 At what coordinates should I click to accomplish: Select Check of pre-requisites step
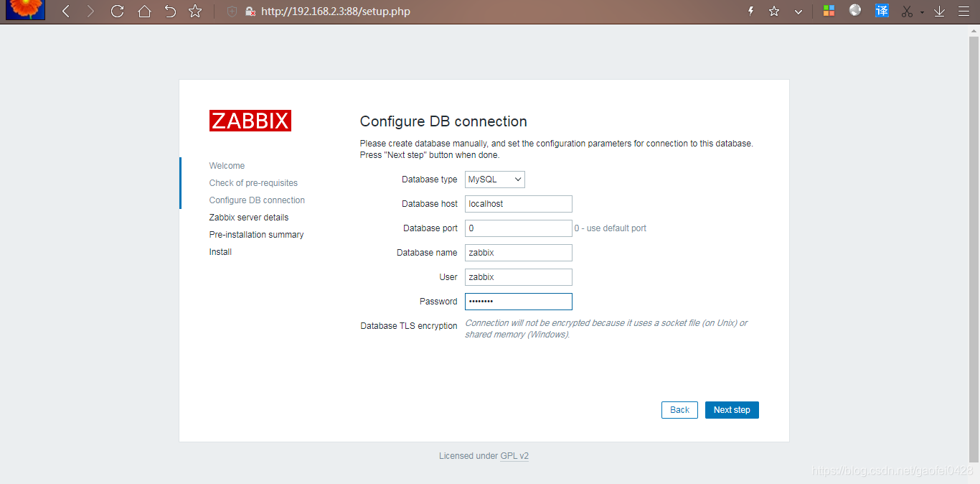click(253, 183)
